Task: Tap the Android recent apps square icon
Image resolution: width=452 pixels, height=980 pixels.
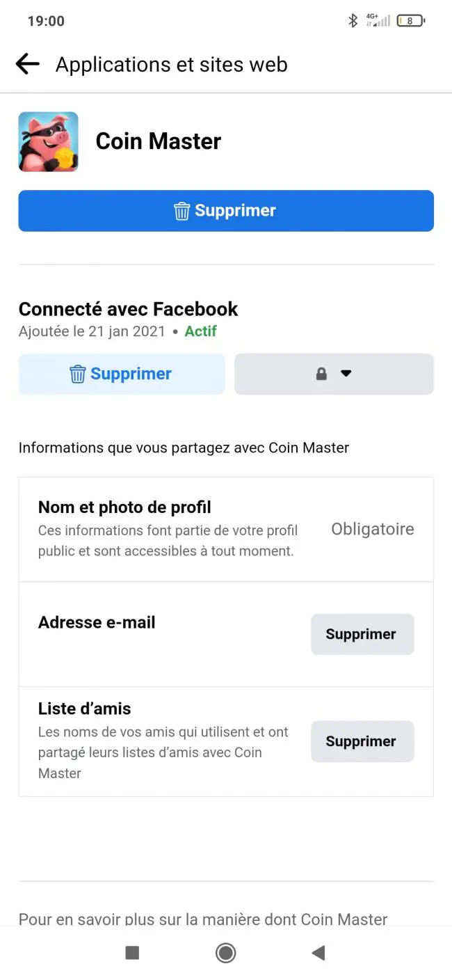Action: click(132, 953)
